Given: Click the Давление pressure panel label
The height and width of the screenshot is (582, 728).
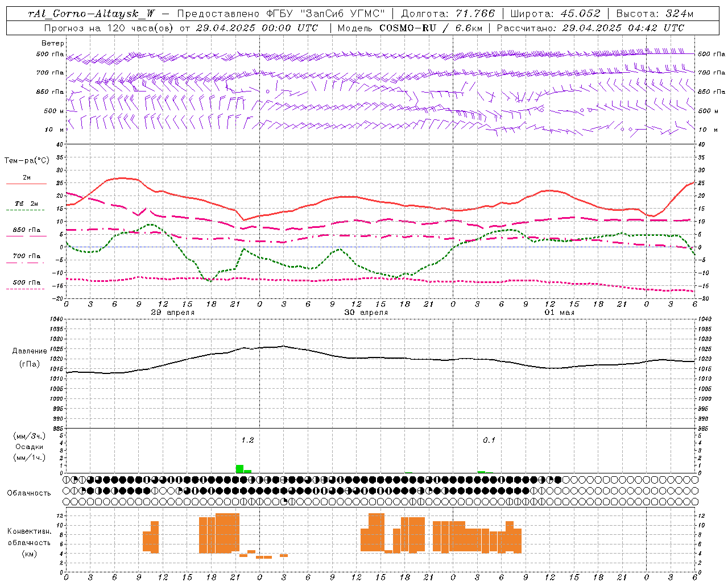Looking at the screenshot, I should 28,351.
